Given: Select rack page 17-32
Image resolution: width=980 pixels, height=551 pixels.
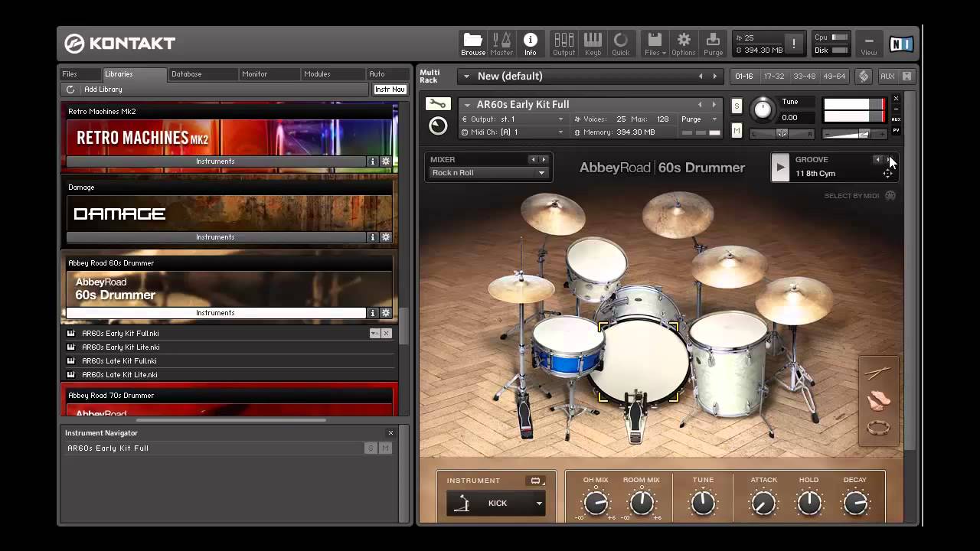Looking at the screenshot, I should 774,77.
